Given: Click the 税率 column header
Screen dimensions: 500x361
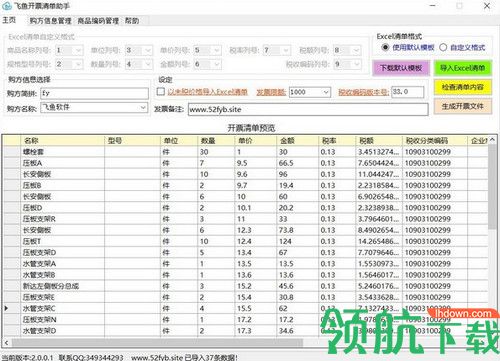Looking at the screenshot, I should [x=337, y=141].
